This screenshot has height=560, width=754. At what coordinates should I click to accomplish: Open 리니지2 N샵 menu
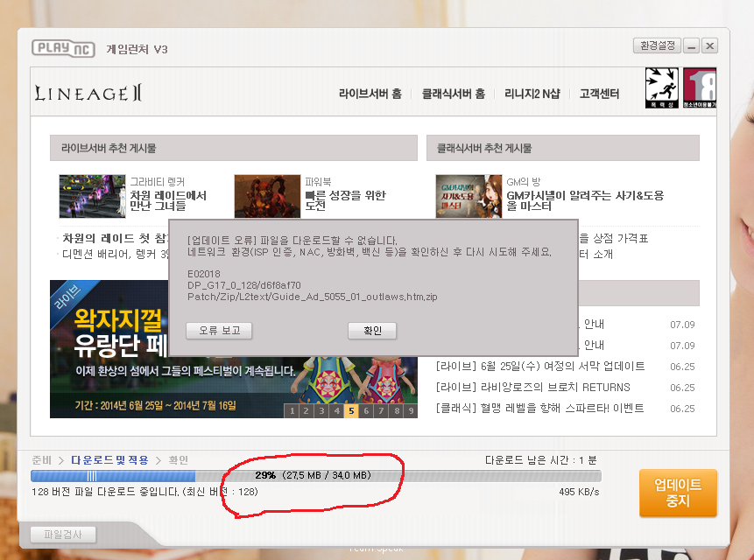(x=532, y=94)
